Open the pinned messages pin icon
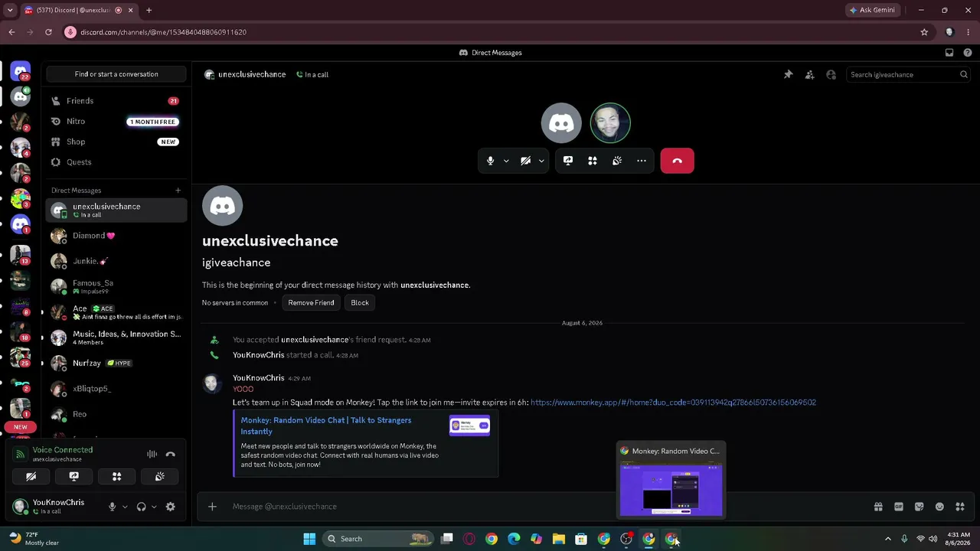980x551 pixels. point(788,74)
